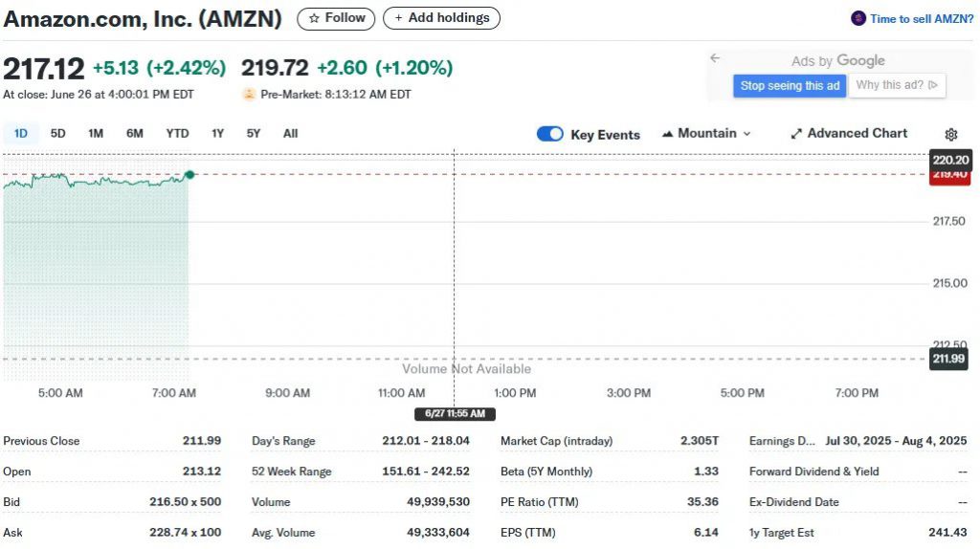Open the Mountain chart style dropdown

click(x=706, y=134)
